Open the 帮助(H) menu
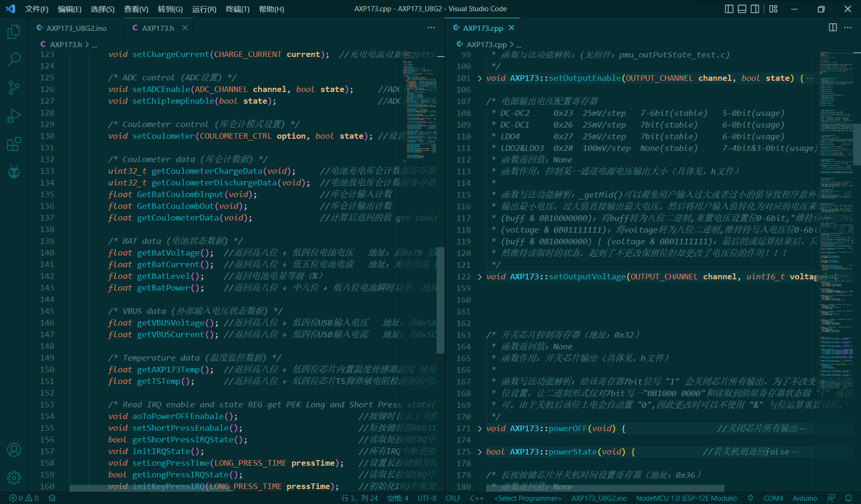 click(x=272, y=9)
